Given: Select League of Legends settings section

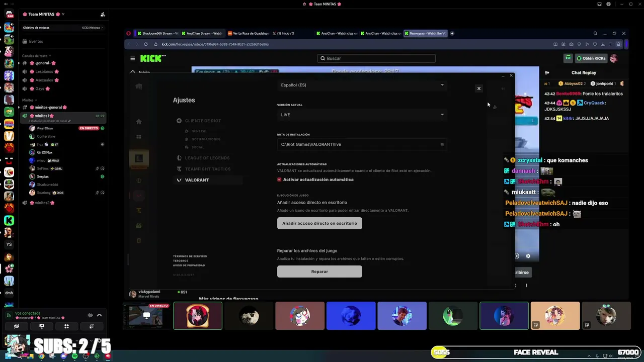Looking at the screenshot, I should 203,158.
